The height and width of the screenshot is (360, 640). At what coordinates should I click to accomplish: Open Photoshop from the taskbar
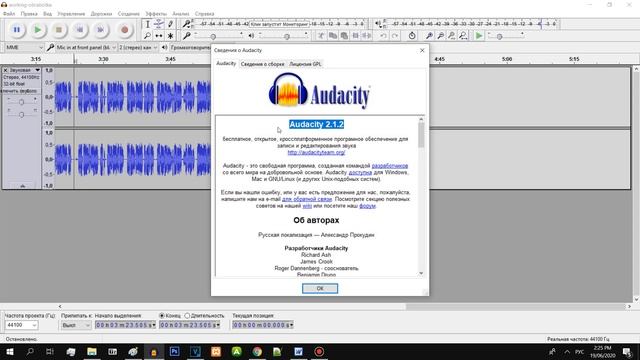click(x=175, y=351)
